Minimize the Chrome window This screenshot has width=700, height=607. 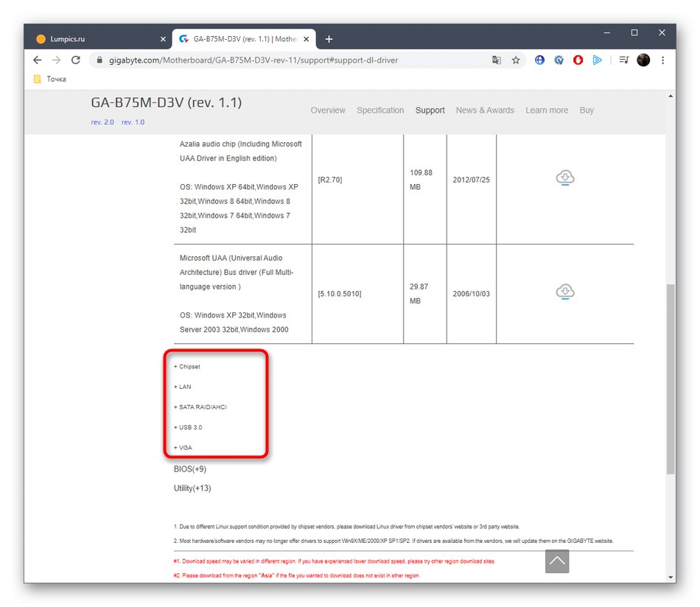click(606, 32)
